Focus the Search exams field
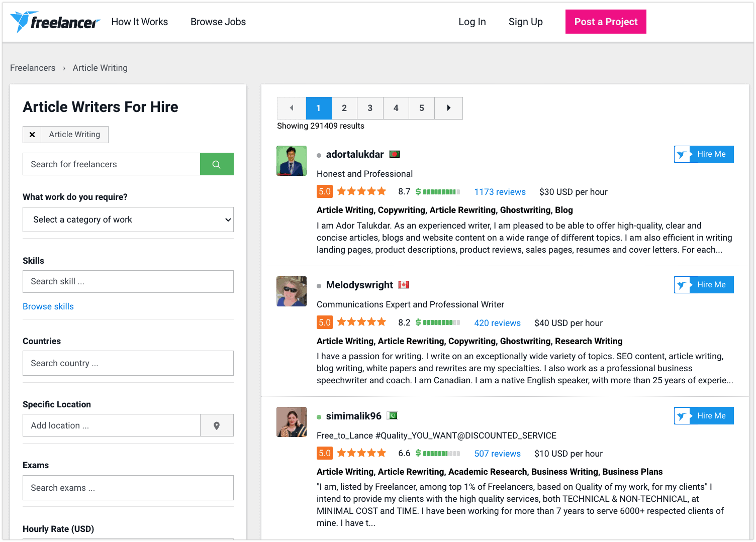 (x=128, y=488)
